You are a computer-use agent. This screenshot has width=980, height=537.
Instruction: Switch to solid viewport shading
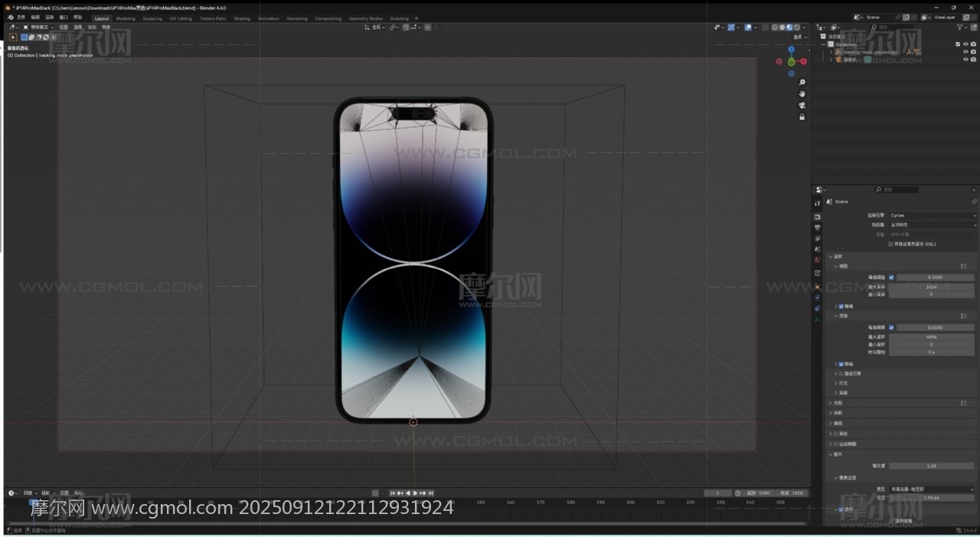click(x=782, y=28)
